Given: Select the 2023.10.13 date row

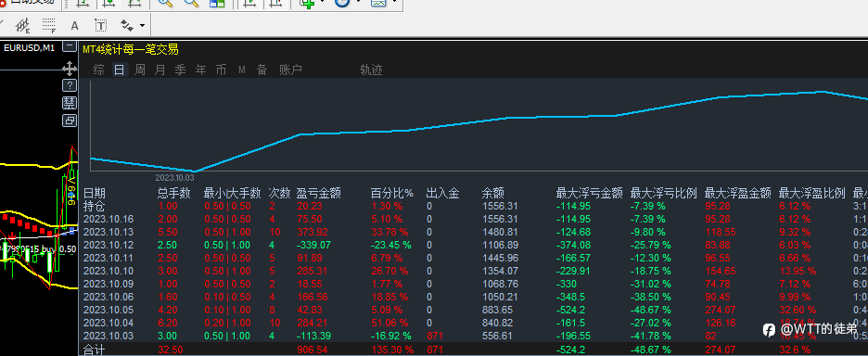Looking at the screenshot, I should [108, 232].
